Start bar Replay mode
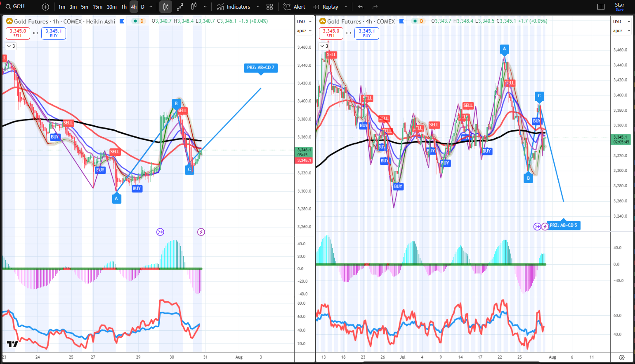Image resolution: width=635 pixels, height=364 pixels. 326,7
